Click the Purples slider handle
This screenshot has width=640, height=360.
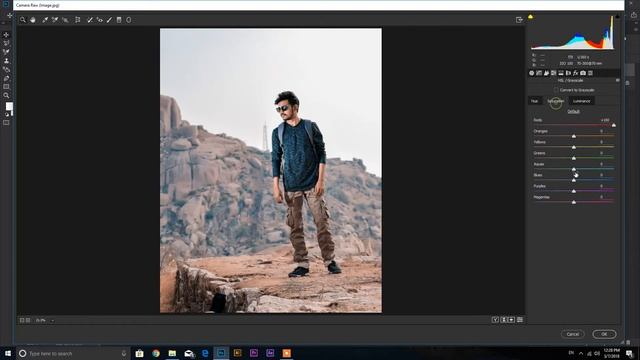coord(573,191)
